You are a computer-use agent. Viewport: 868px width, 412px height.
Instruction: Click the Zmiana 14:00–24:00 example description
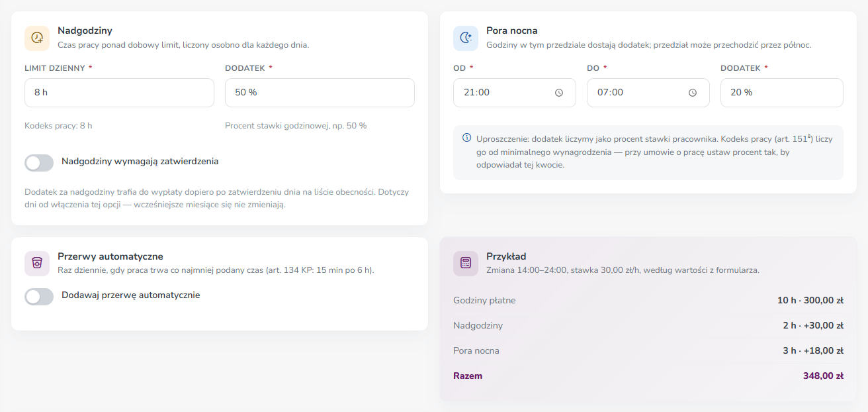(623, 270)
